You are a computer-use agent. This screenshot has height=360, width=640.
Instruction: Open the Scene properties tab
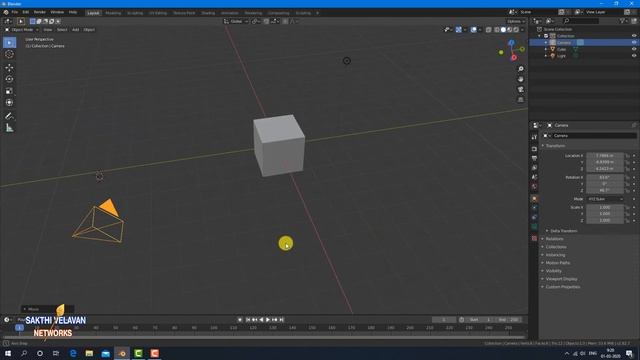click(x=534, y=177)
